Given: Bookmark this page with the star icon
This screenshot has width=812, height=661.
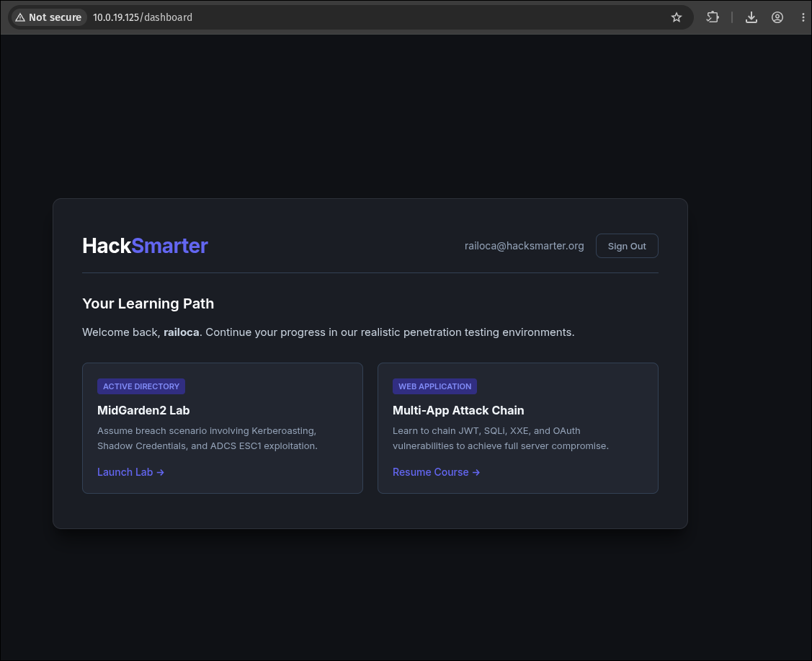Looking at the screenshot, I should coord(677,17).
